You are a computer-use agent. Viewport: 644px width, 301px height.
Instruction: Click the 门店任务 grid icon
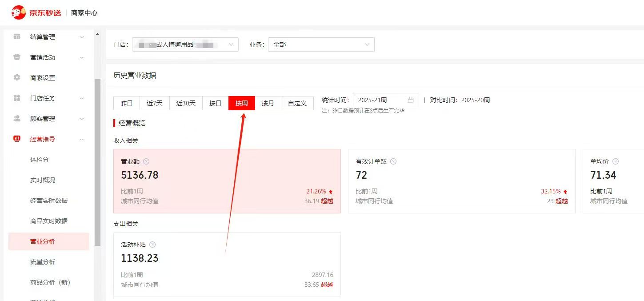point(17,98)
